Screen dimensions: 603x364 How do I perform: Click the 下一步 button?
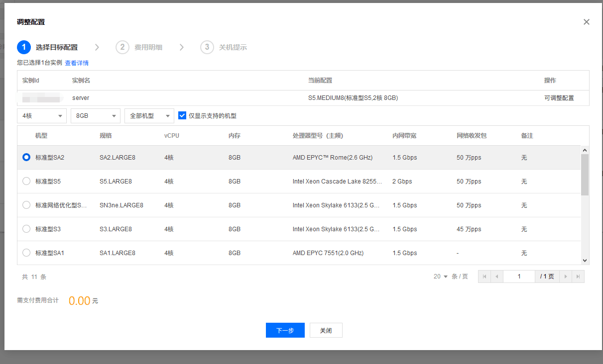pyautogui.click(x=285, y=331)
